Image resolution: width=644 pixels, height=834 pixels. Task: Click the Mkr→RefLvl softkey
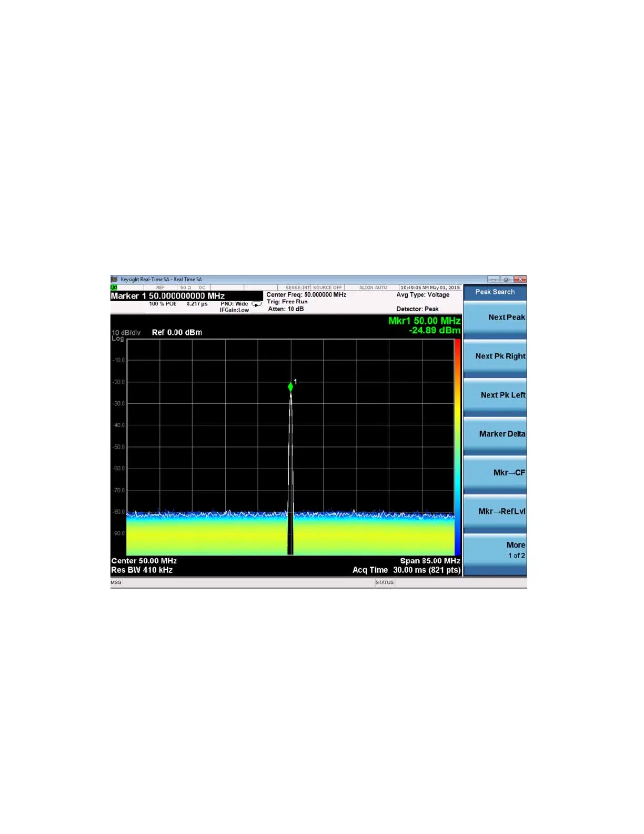click(x=495, y=512)
